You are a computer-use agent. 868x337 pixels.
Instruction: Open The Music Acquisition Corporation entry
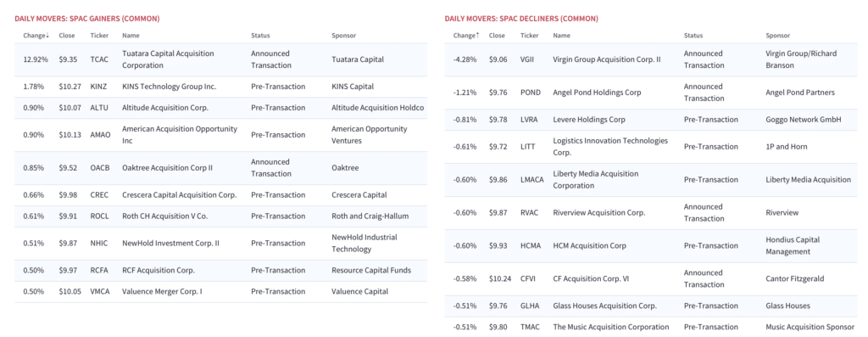pos(611,327)
